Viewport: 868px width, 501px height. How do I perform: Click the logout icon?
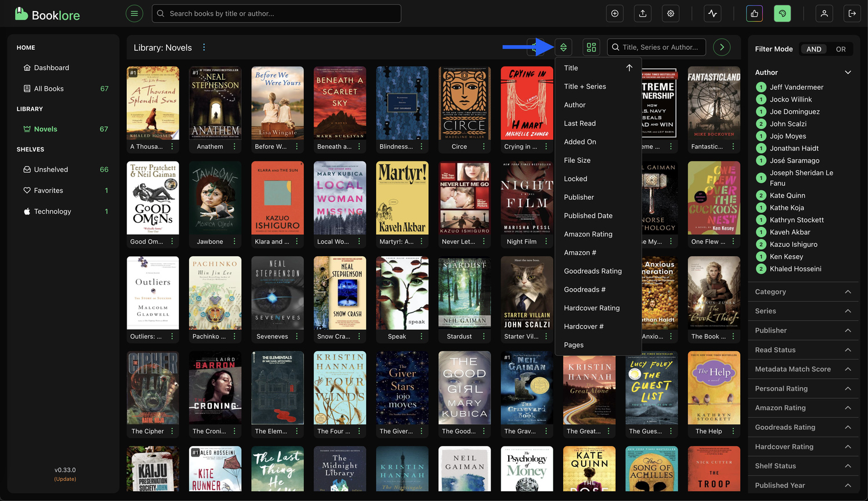pos(852,13)
